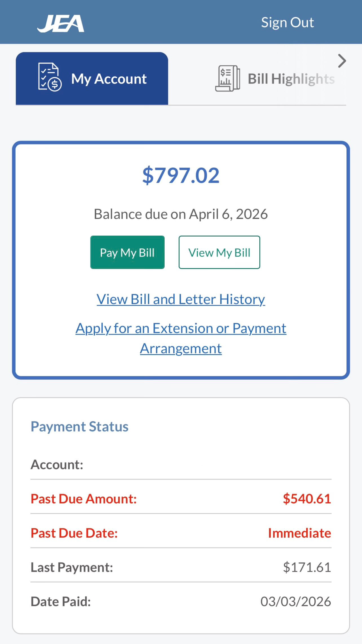Click the Past Due Amount label
The width and height of the screenshot is (362, 644).
[84, 499]
